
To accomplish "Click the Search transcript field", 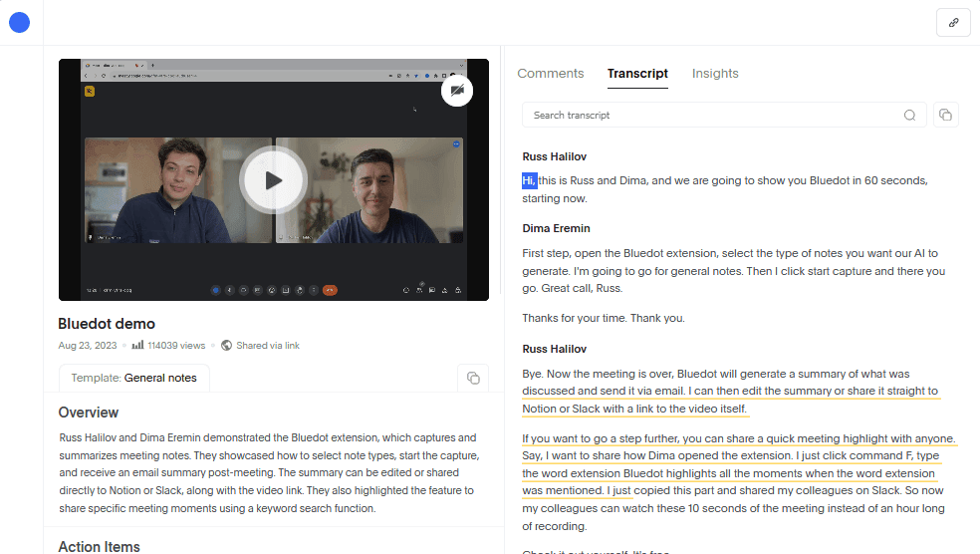I will click(724, 115).
